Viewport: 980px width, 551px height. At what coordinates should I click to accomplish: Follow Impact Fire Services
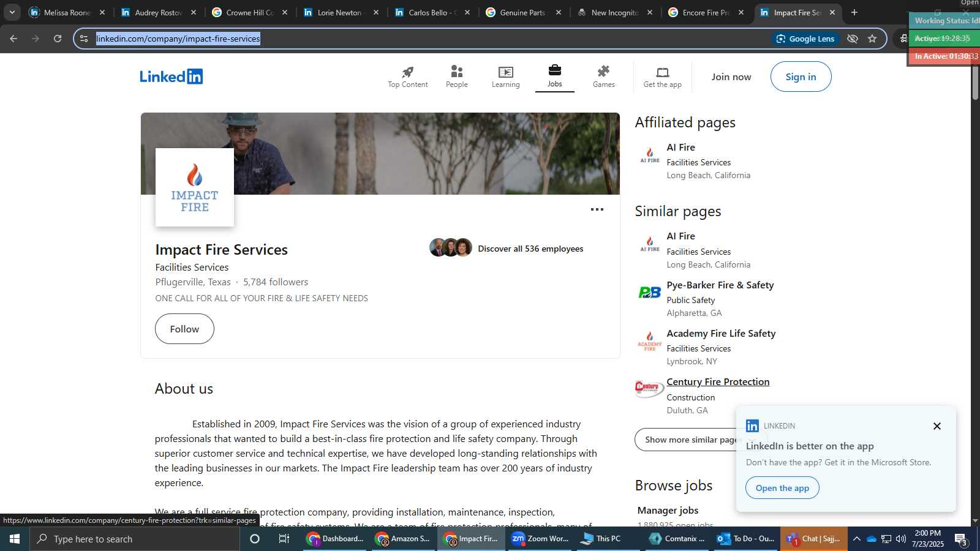[x=184, y=329]
